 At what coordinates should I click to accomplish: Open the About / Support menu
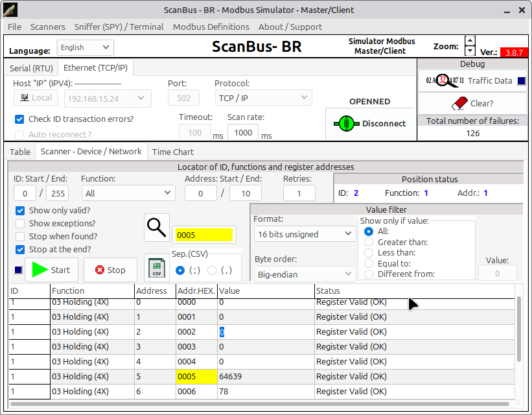(290, 27)
